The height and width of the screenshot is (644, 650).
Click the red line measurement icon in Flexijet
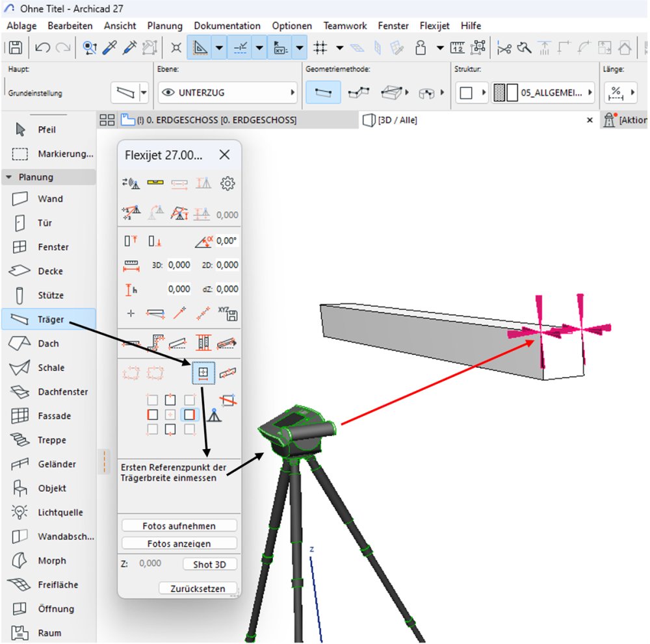(179, 313)
